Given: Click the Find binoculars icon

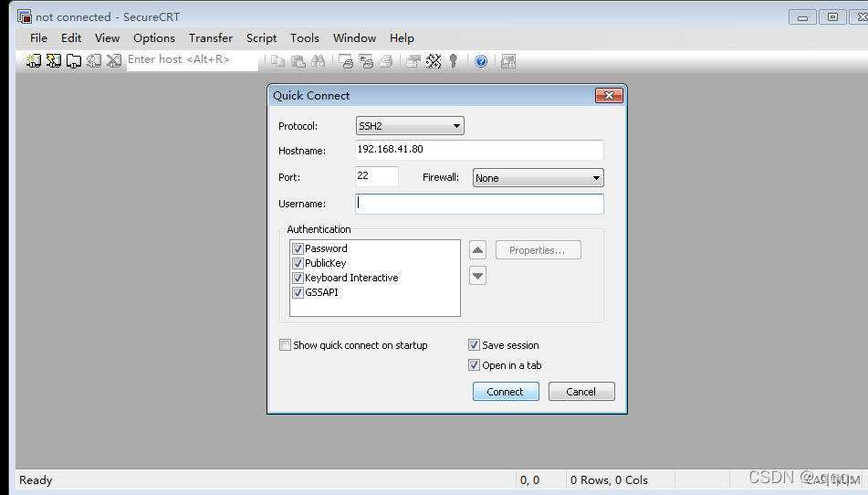Looking at the screenshot, I should pyautogui.click(x=319, y=61).
